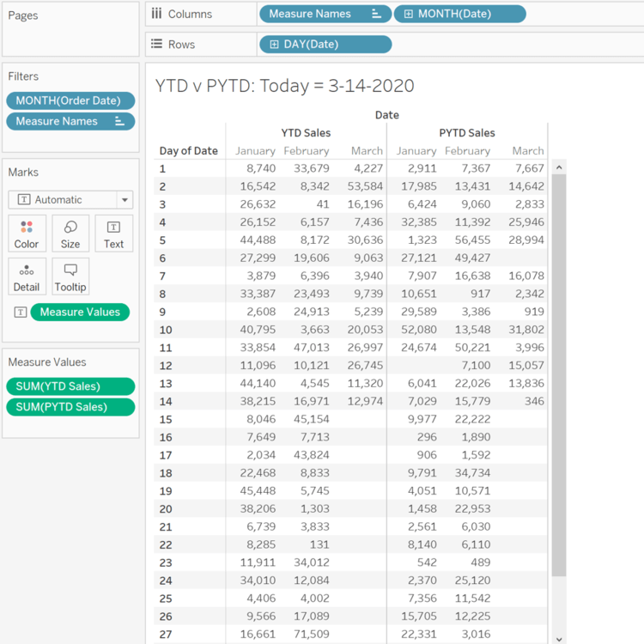Select the SUM(PYTD Sales) pill
Screen dimensions: 644x644
tap(70, 407)
